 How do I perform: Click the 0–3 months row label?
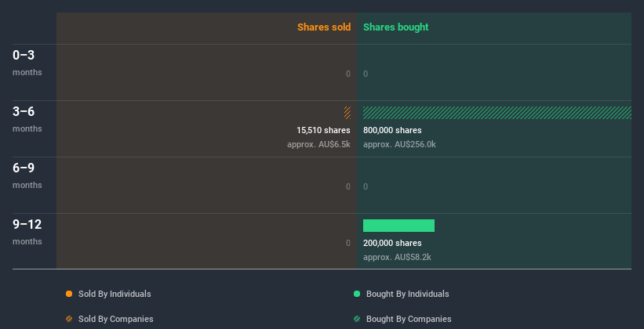point(27,63)
